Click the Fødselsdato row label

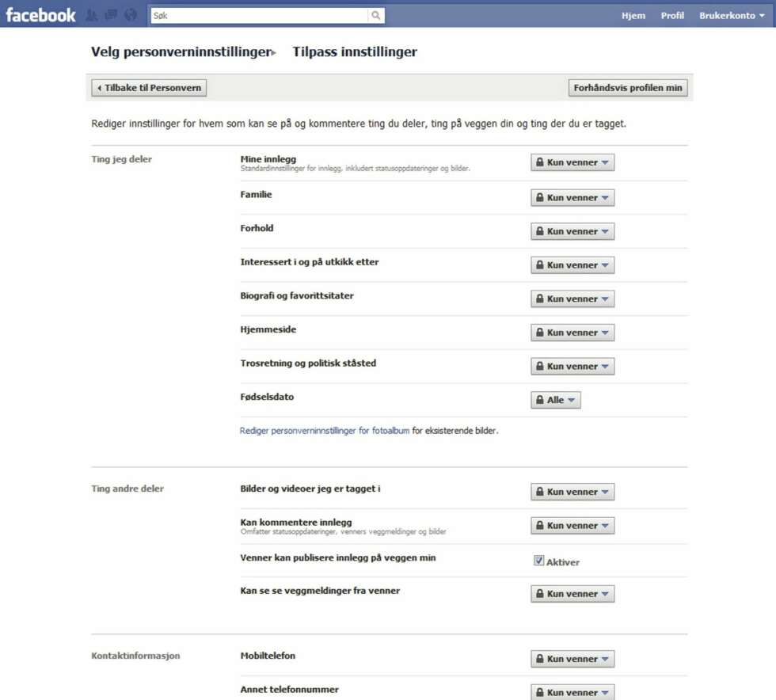pos(267,397)
